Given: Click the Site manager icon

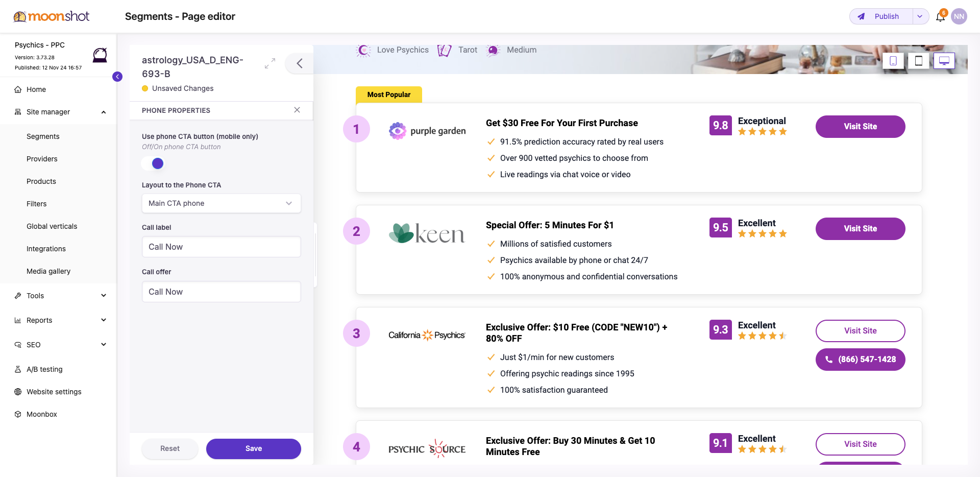Looking at the screenshot, I should pyautogui.click(x=18, y=112).
